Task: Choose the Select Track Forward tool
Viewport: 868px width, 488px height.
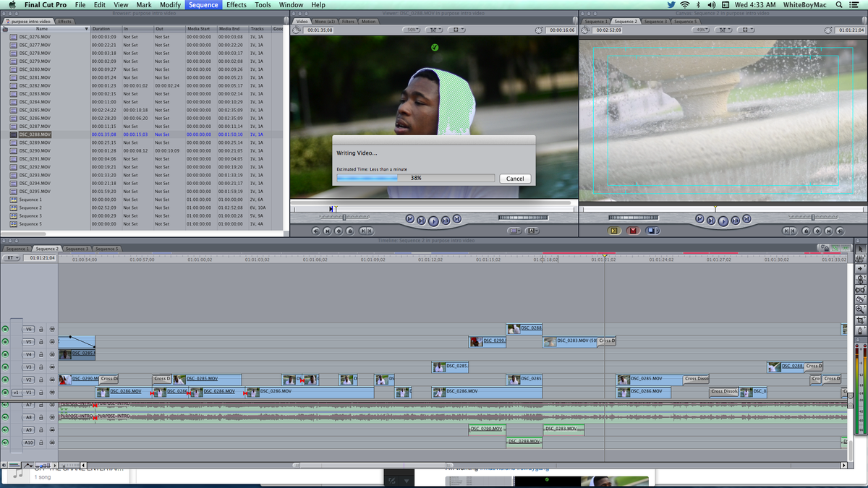Action: [x=861, y=269]
